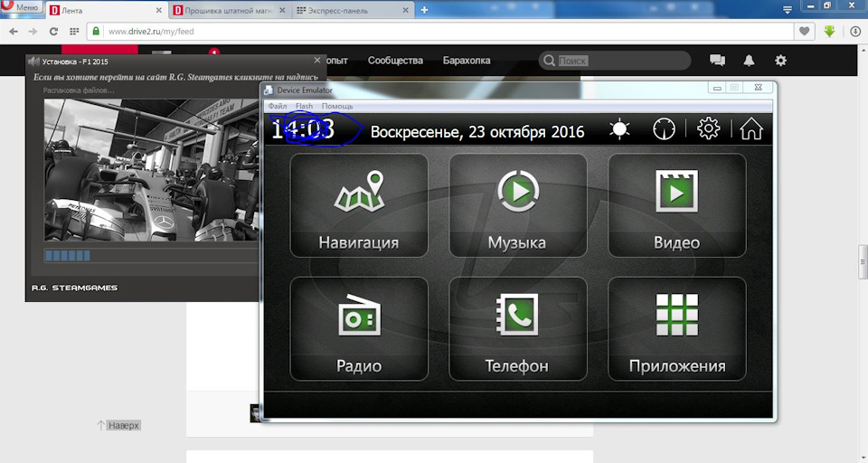Click the brightness sun icon
This screenshot has width=868, height=463.
(619, 129)
